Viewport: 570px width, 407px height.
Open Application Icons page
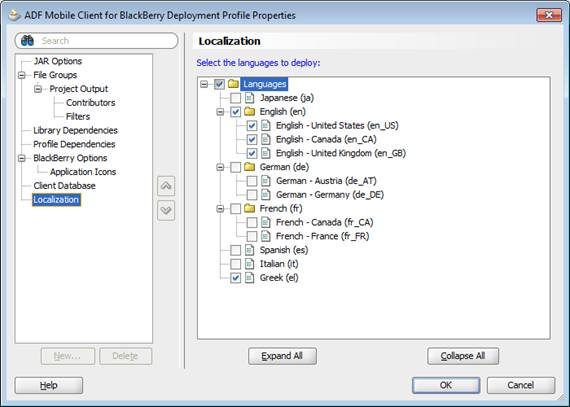(x=83, y=172)
